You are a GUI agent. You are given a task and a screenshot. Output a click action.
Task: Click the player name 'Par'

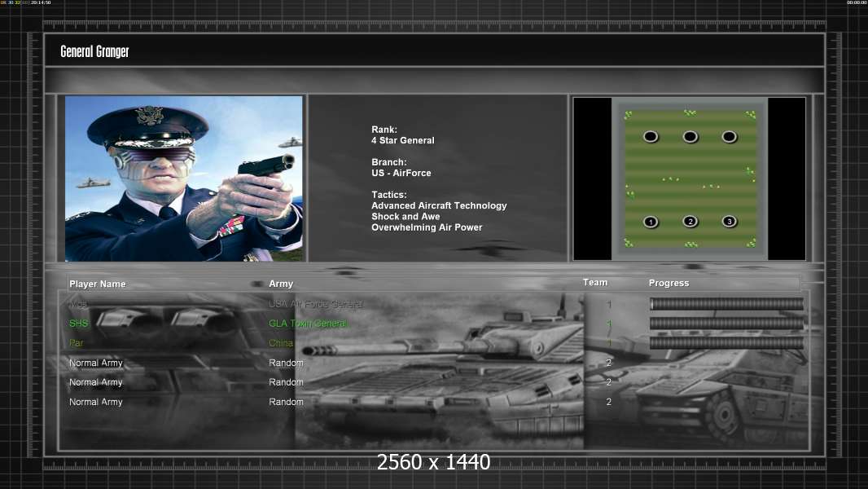tap(77, 343)
